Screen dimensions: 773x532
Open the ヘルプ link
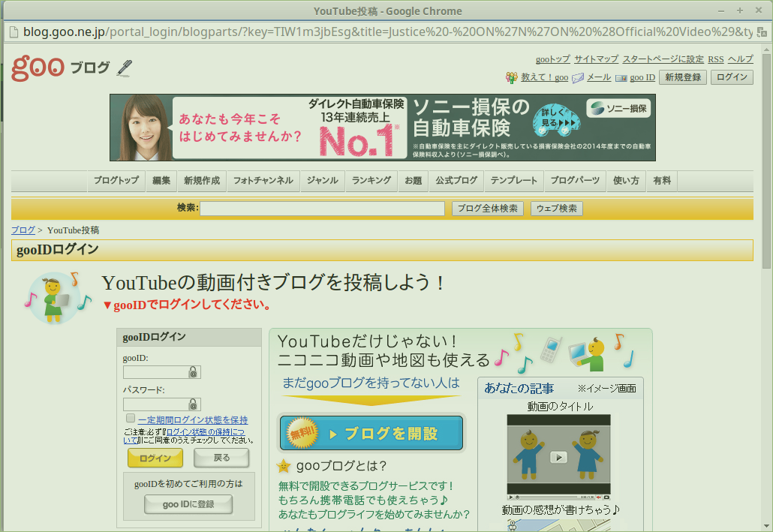(741, 59)
